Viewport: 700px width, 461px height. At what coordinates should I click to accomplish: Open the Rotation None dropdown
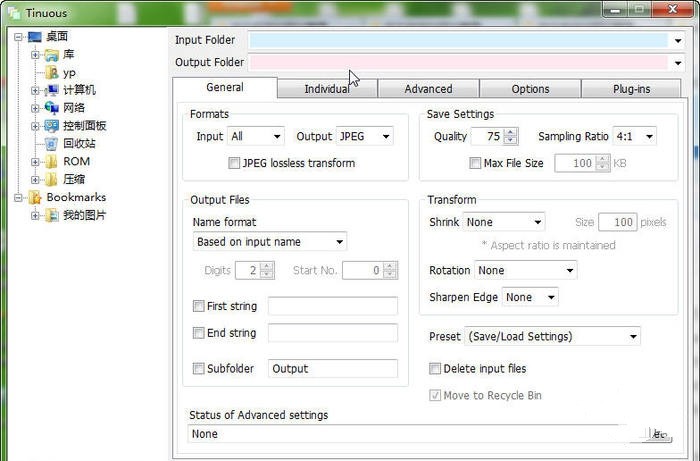pos(525,270)
